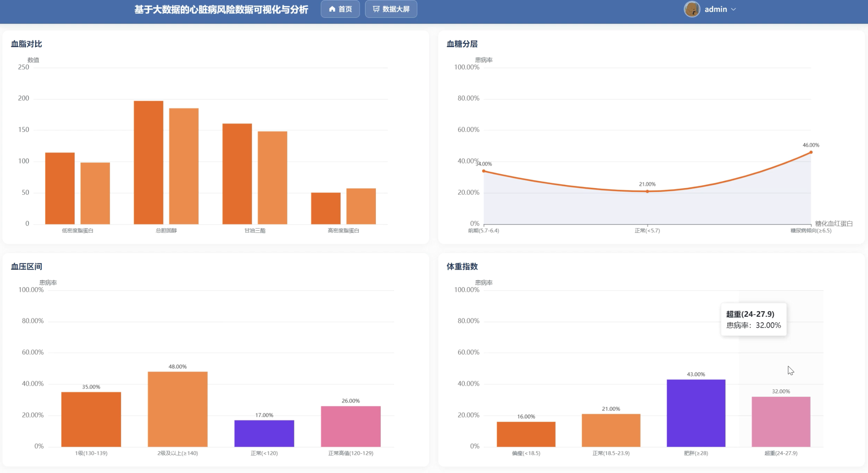Click the 46.00% line point at 糖尿病倾向

tap(811, 152)
